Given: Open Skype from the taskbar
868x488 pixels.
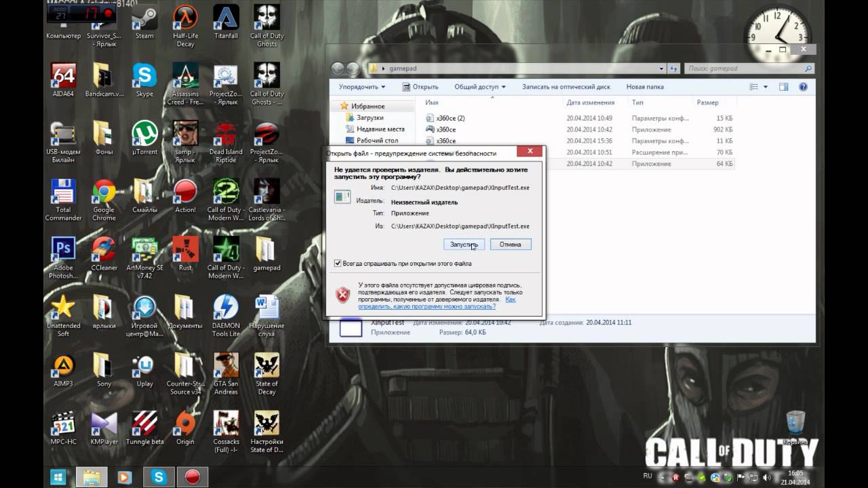Looking at the screenshot, I should point(159,477).
